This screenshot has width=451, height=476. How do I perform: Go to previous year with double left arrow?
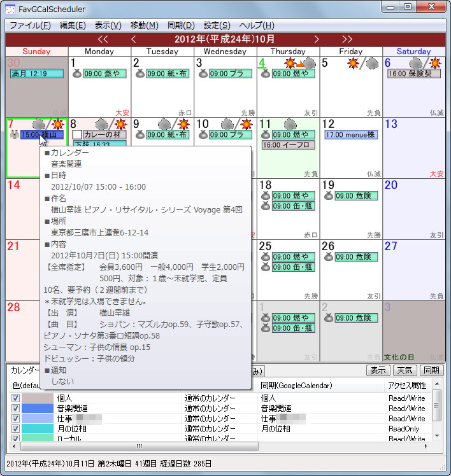pyautogui.click(x=103, y=39)
